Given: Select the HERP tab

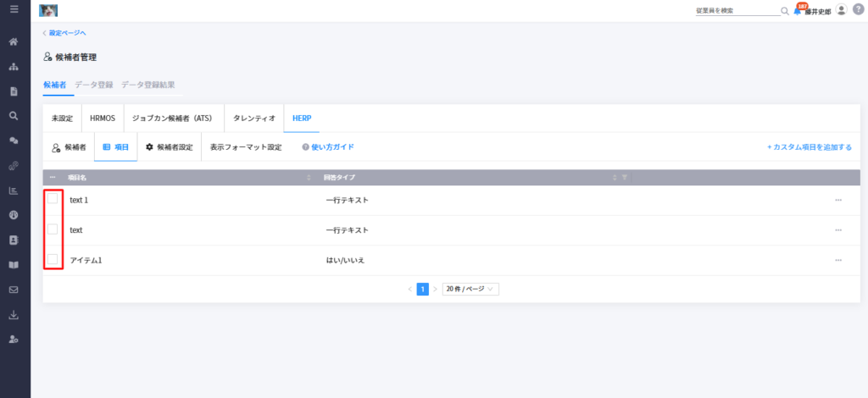Looking at the screenshot, I should click(302, 119).
